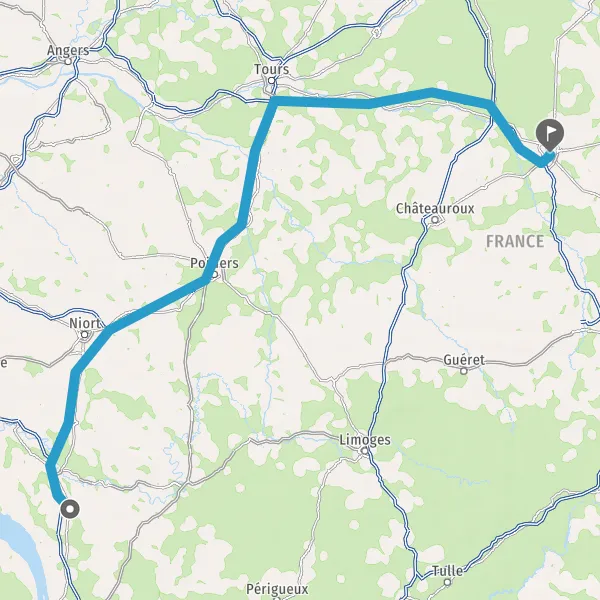Click the Poitiers city label
600x600 pixels.
pos(214,263)
